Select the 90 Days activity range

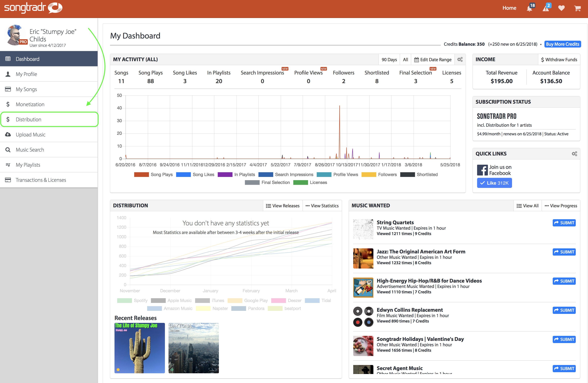pyautogui.click(x=389, y=60)
